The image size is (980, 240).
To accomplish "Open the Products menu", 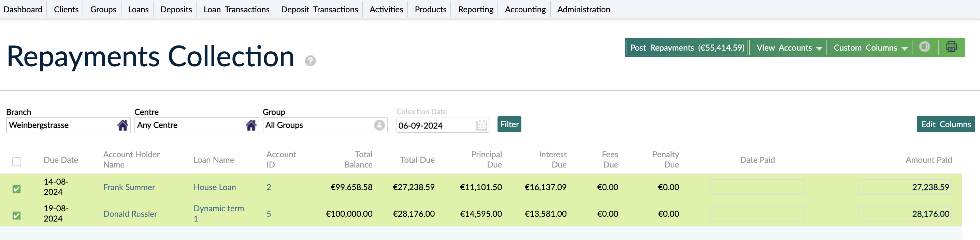I will pos(430,9).
